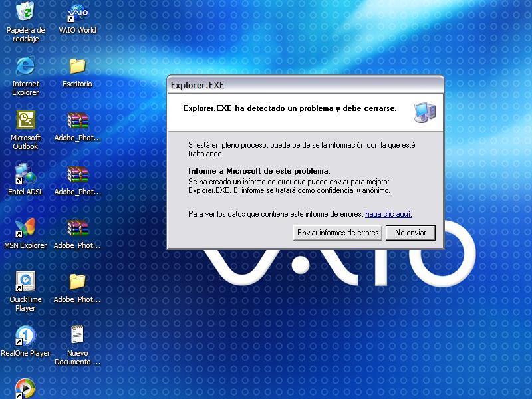
Task: Follow the 'haga clic aquí' link
Action: (x=388, y=214)
